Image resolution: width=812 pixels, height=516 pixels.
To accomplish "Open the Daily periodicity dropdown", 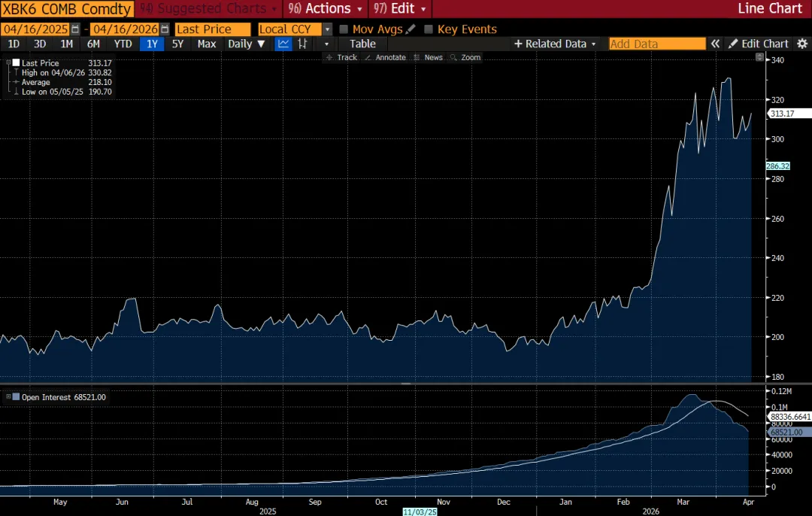I will 247,44.
